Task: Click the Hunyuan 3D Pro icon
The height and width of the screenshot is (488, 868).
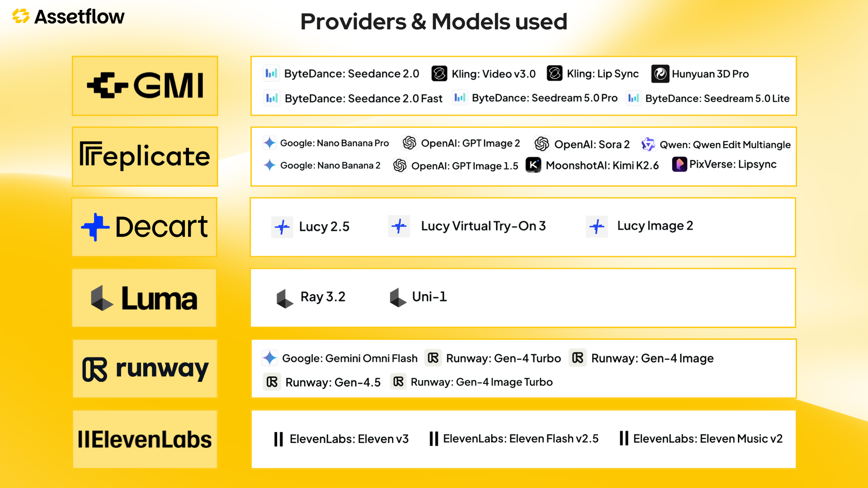Action: (660, 74)
